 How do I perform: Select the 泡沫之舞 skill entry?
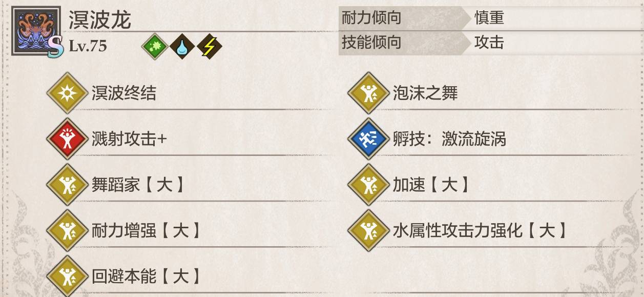[x=425, y=93]
